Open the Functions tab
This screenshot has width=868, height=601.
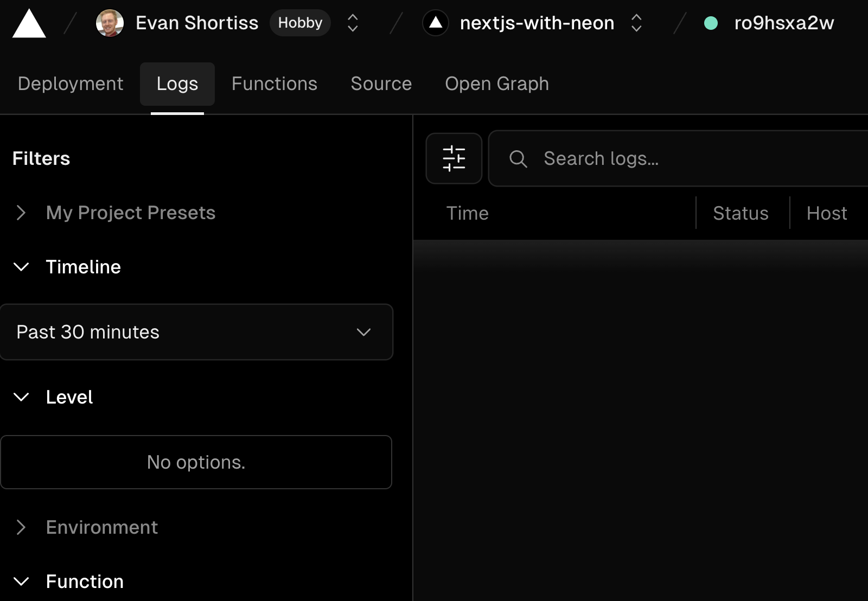[275, 84]
